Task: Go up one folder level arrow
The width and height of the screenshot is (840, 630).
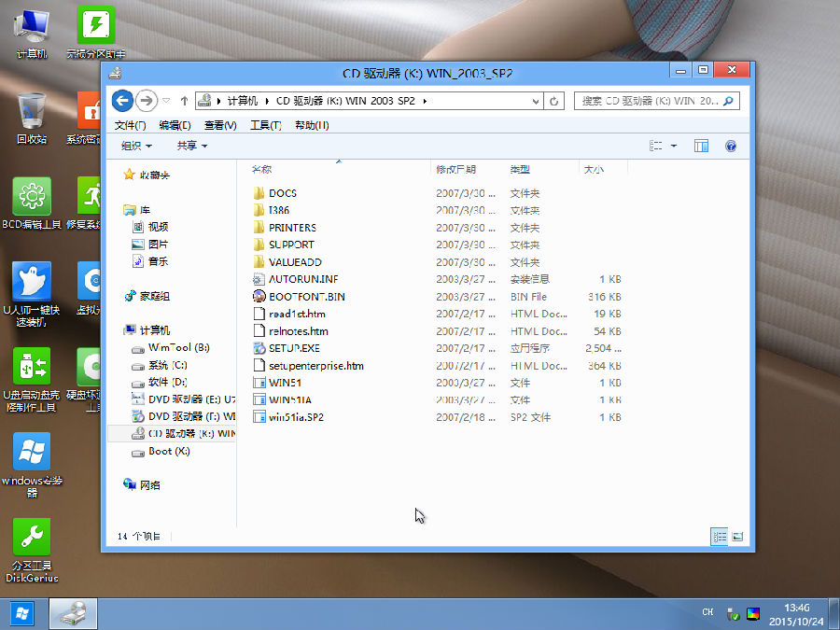Action: pyautogui.click(x=184, y=101)
